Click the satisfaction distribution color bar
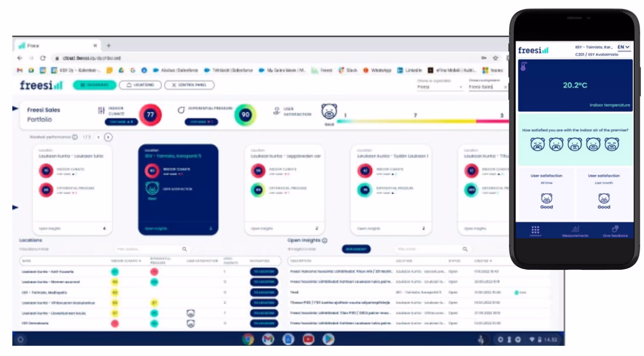This screenshot has height=356, width=644. 423,121
